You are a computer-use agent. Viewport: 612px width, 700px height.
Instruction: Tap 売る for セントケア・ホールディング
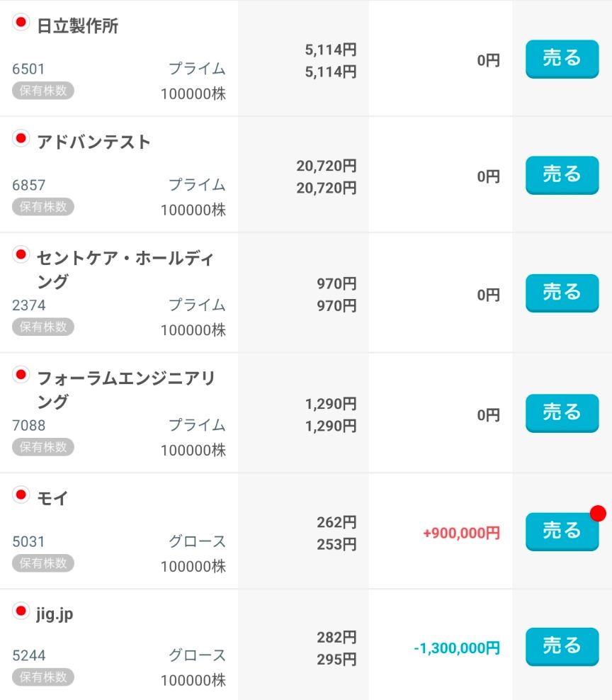point(562,293)
